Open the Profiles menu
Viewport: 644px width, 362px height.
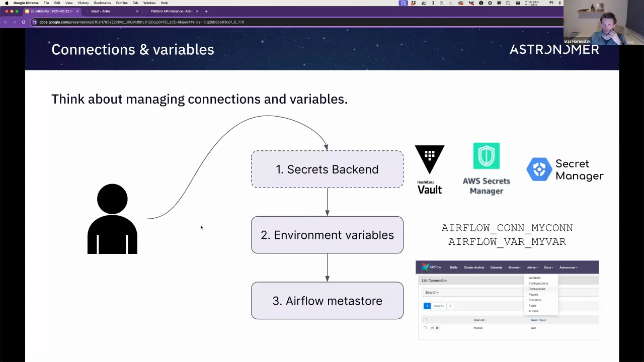pyautogui.click(x=122, y=3)
